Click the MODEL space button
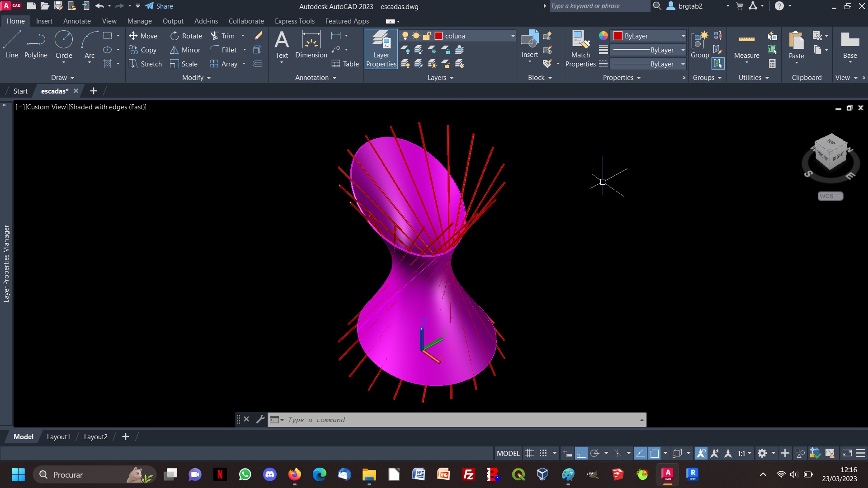868x488 pixels. click(508, 453)
